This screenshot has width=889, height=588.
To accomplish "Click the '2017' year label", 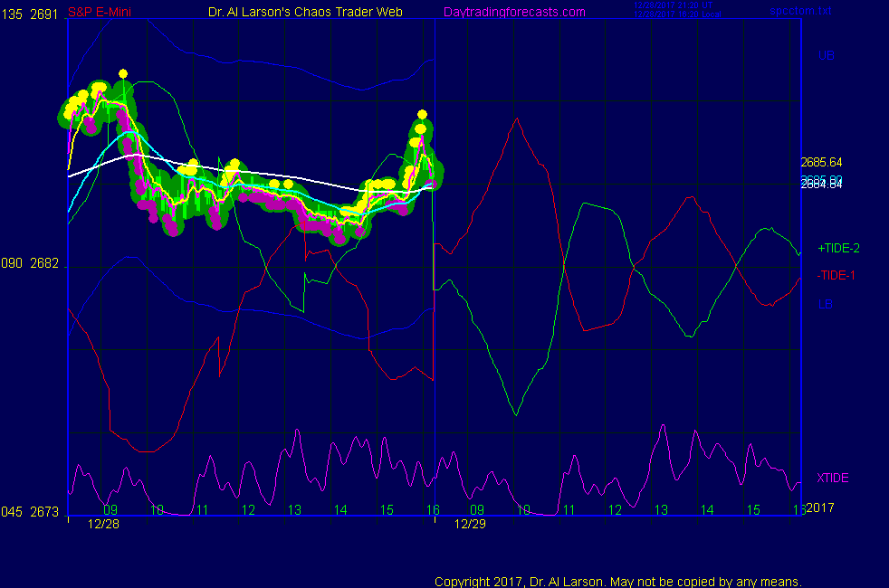I will [820, 507].
